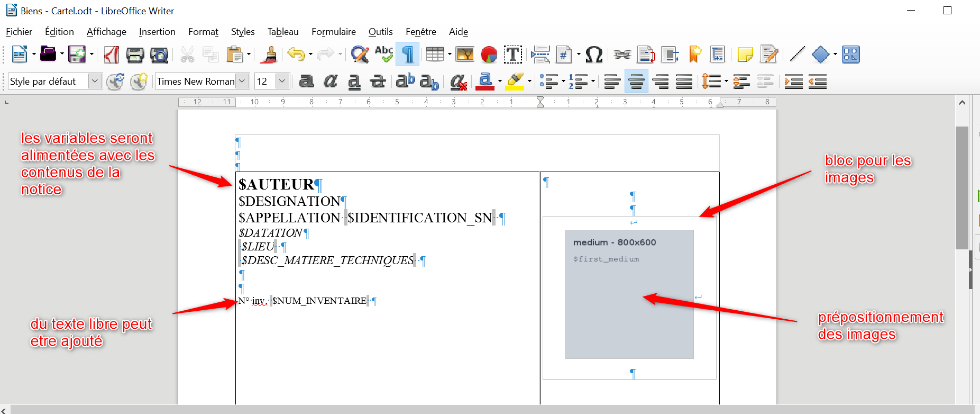Open the Insert Table dropdown arrow
Viewport: 980px width, 414px height.
pos(449,55)
